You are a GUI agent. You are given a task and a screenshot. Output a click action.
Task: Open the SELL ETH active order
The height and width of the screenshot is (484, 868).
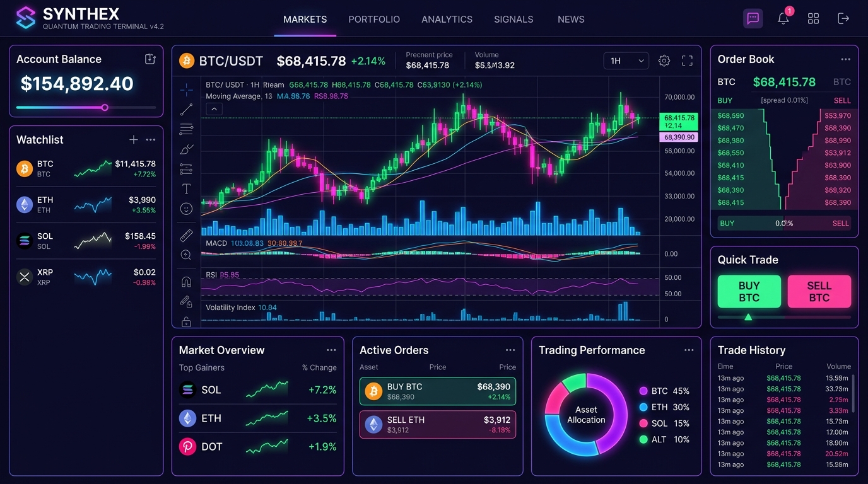pyautogui.click(x=438, y=424)
